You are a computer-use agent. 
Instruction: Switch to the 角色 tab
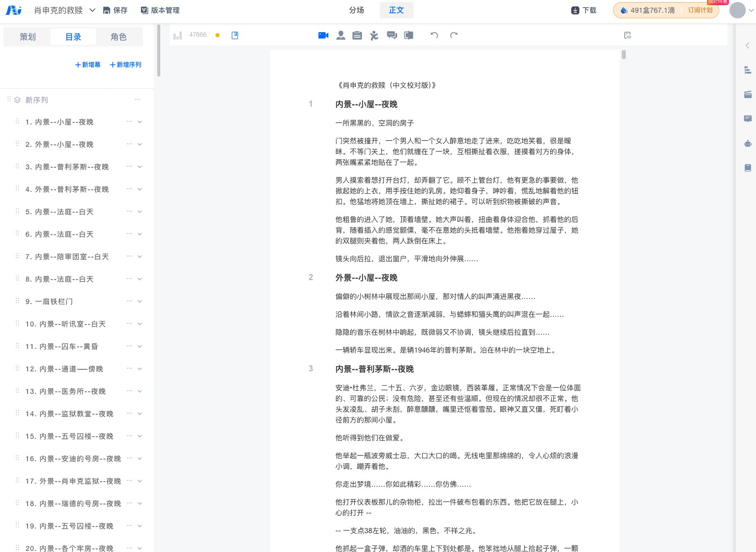118,37
